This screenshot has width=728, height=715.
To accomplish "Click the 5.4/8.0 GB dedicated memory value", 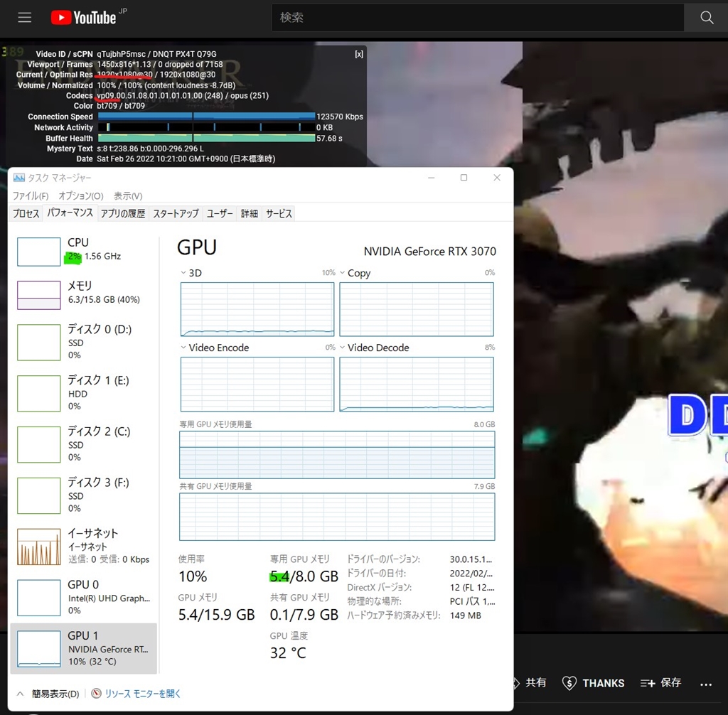I will pos(304,576).
